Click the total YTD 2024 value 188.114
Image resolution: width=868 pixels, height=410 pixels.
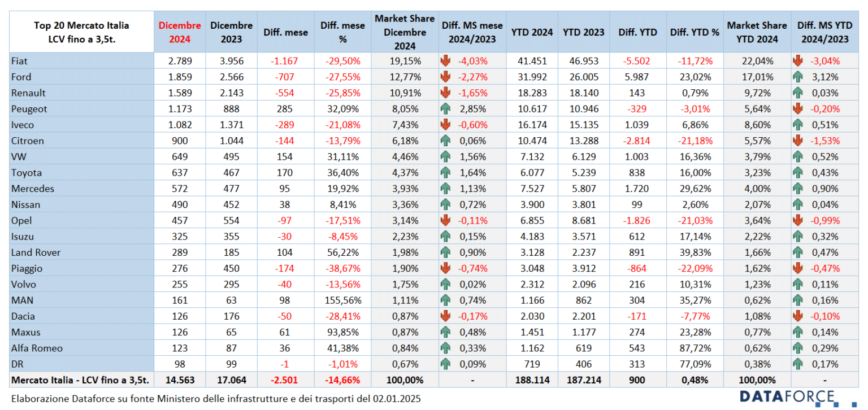point(532,380)
